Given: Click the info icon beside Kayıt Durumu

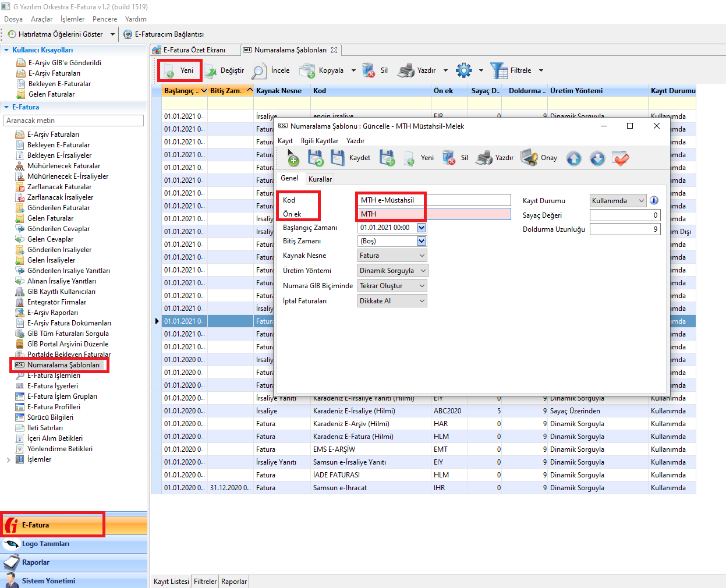Looking at the screenshot, I should [x=654, y=200].
